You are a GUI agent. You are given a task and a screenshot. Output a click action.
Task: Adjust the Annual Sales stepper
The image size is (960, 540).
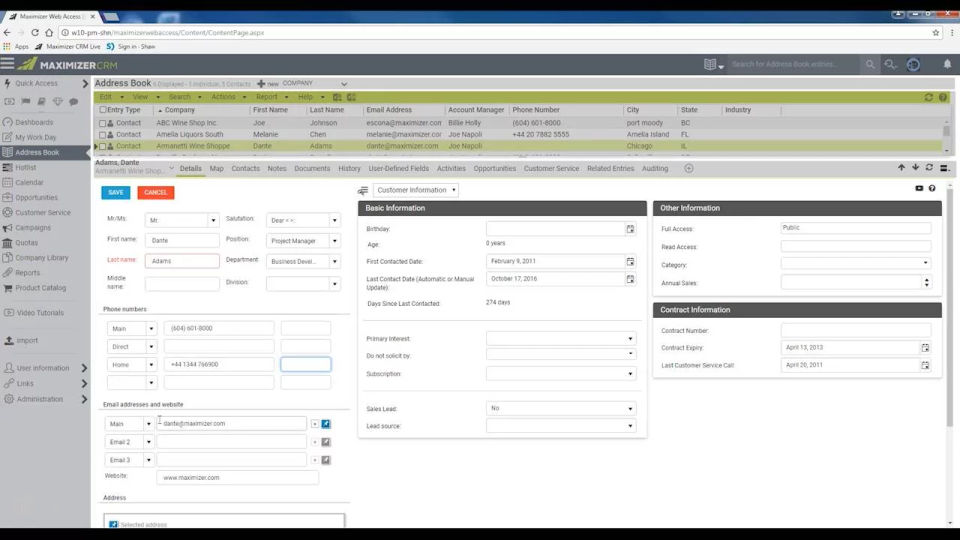926,282
